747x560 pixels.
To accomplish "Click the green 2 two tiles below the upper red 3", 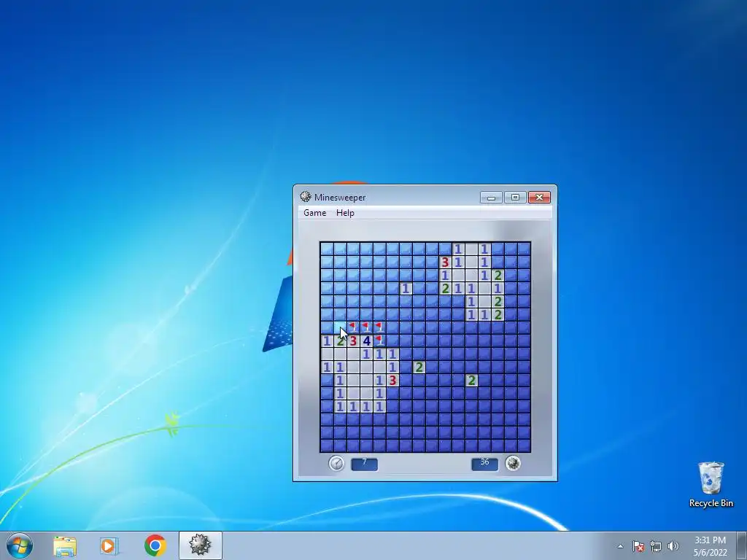I will click(445, 288).
